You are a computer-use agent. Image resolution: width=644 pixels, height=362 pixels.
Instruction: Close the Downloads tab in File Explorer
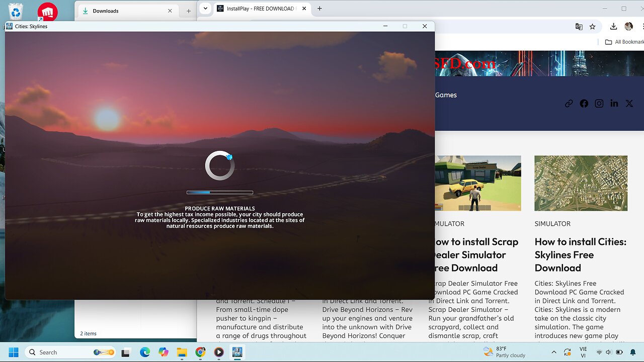point(170,11)
